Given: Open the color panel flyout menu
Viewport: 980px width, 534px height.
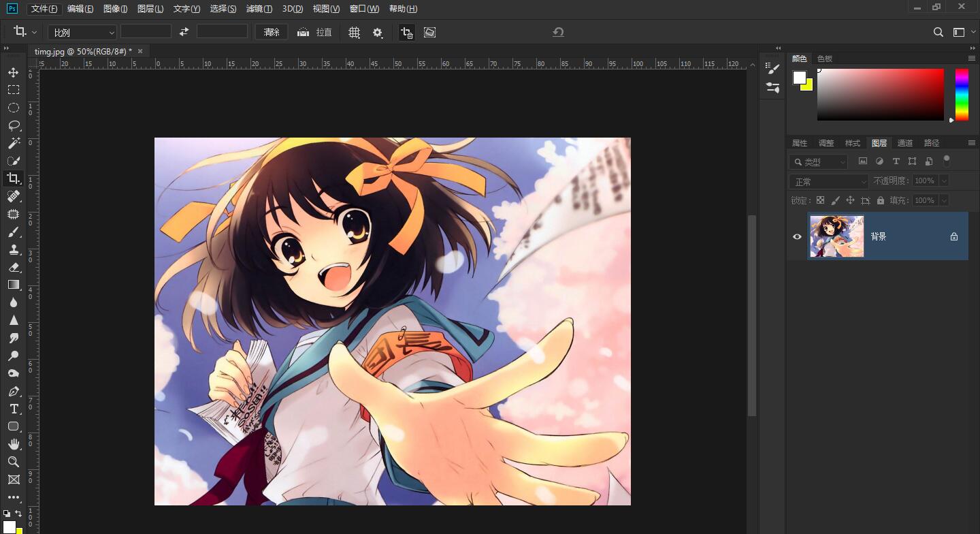Looking at the screenshot, I should 972,59.
